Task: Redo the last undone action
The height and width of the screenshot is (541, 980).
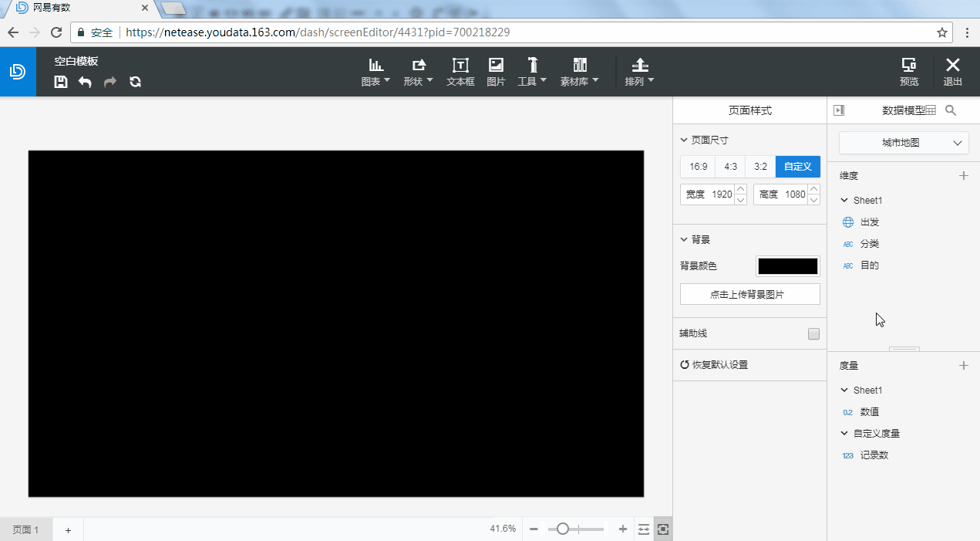Action: pyautogui.click(x=109, y=82)
